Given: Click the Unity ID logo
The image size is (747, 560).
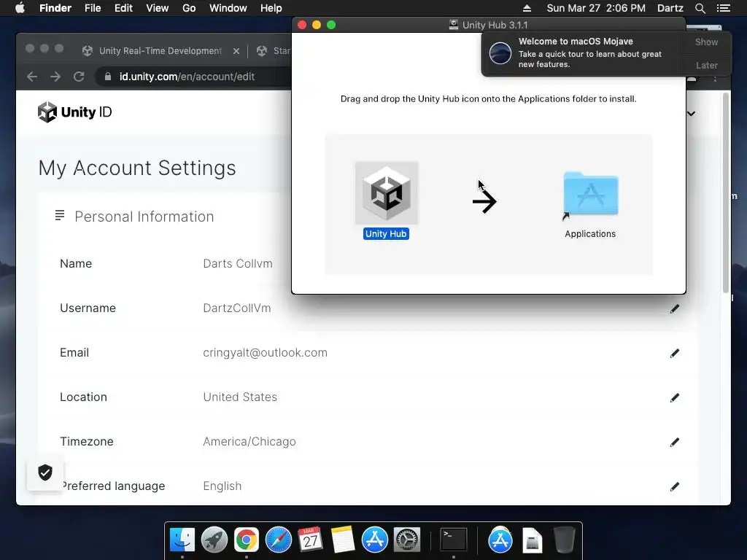Looking at the screenshot, I should point(75,112).
